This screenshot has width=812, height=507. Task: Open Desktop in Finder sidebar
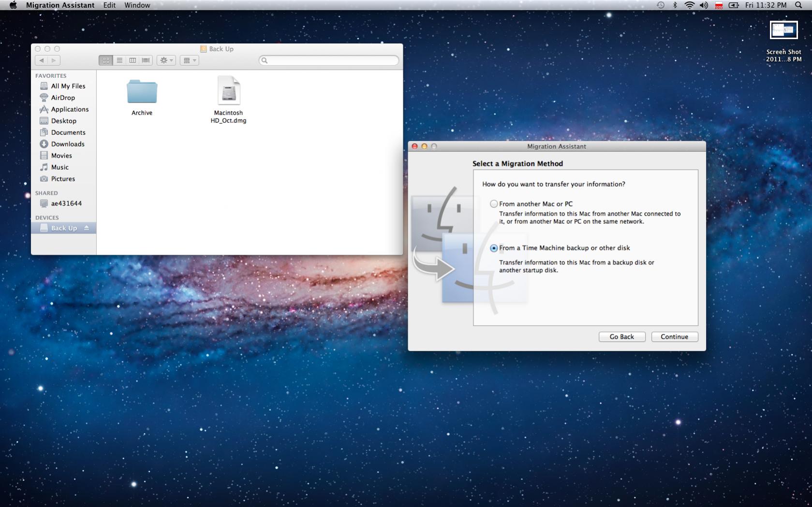[63, 121]
